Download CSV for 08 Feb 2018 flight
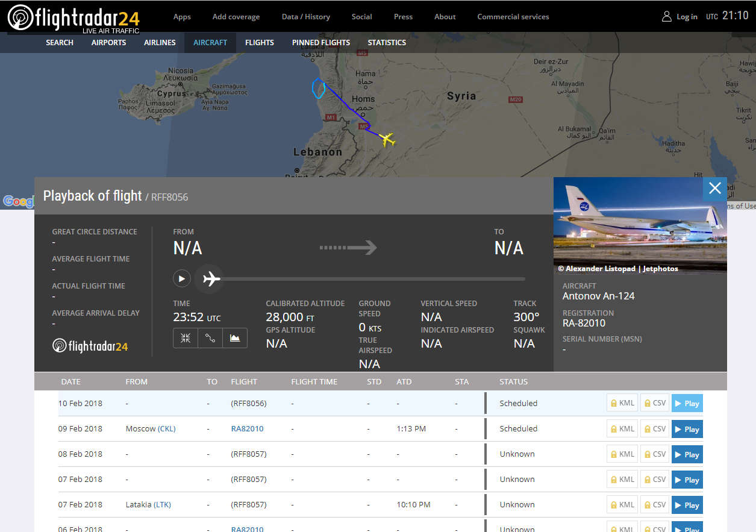This screenshot has height=532, width=756. pyautogui.click(x=655, y=454)
